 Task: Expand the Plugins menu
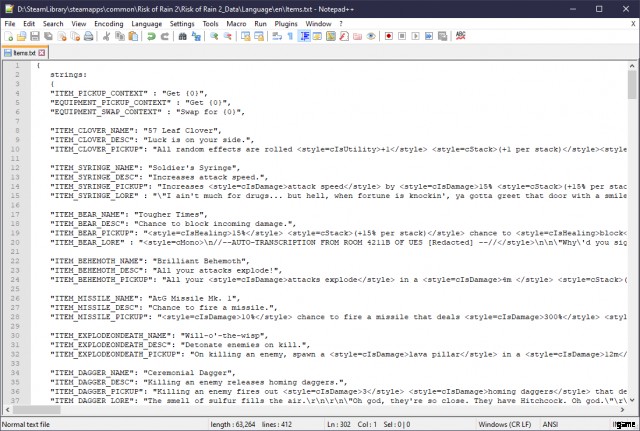pyautogui.click(x=287, y=22)
